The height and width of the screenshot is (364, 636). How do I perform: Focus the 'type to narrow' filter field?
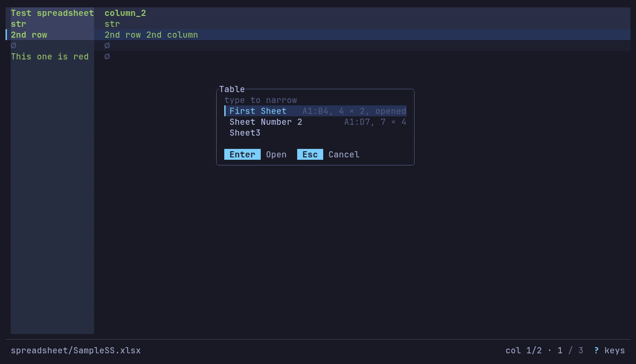(x=315, y=100)
